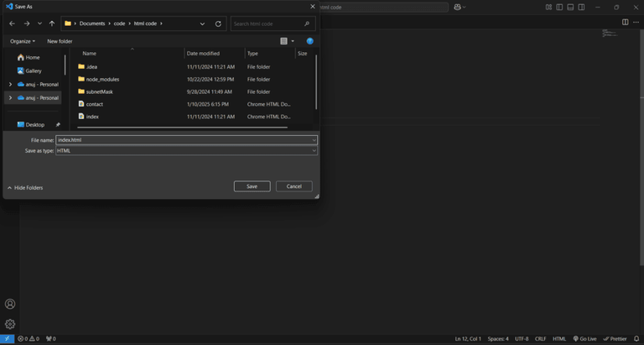Screen dimensions: 644x345
Task: Open view options dropdown arrow
Action: (x=293, y=41)
